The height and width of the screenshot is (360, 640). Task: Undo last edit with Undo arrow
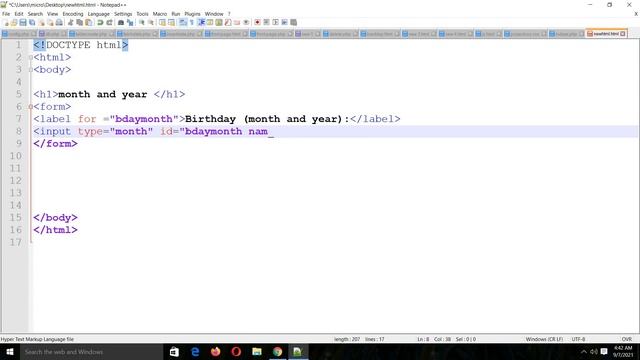click(100, 22)
